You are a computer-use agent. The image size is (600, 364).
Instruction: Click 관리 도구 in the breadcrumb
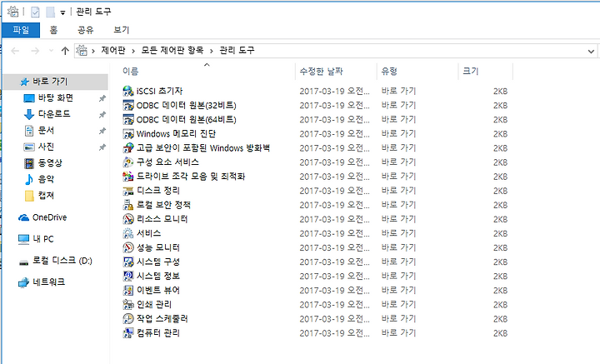click(237, 50)
